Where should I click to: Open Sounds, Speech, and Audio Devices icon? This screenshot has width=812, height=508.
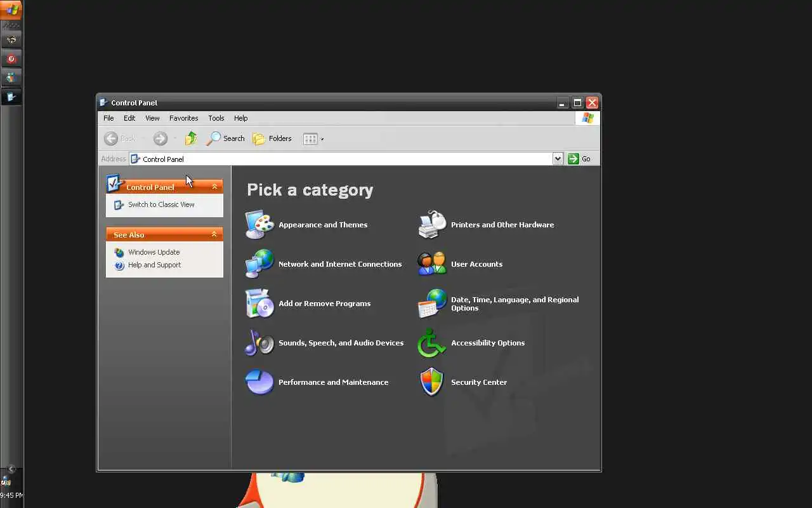click(259, 343)
